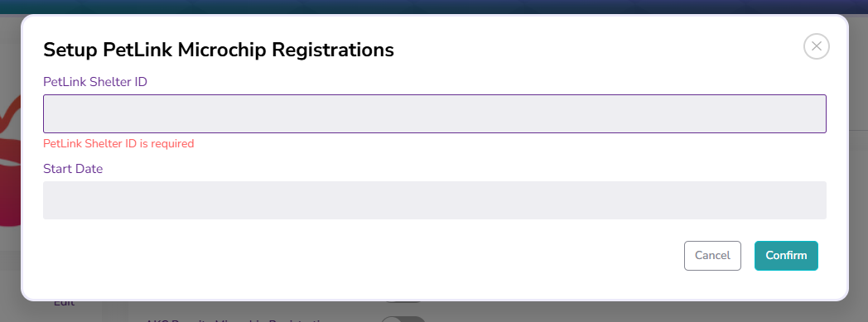Screen dimensions: 868x322
Task: Dismiss the modal using the circular close icon
Action: tap(816, 46)
